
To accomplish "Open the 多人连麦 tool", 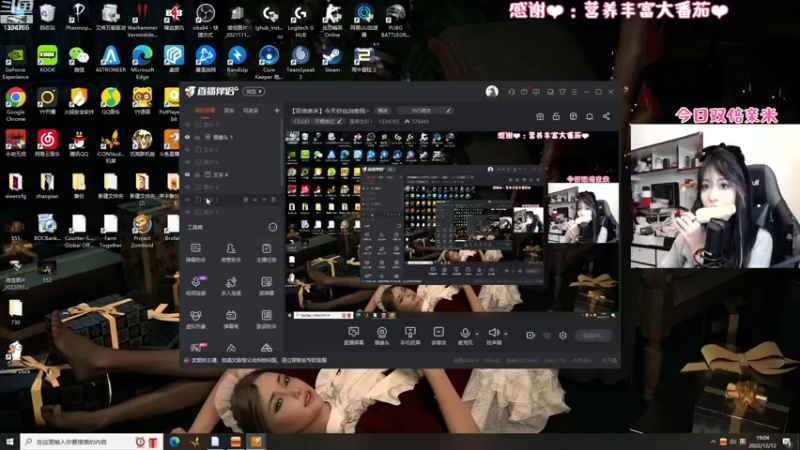I will coord(231,286).
